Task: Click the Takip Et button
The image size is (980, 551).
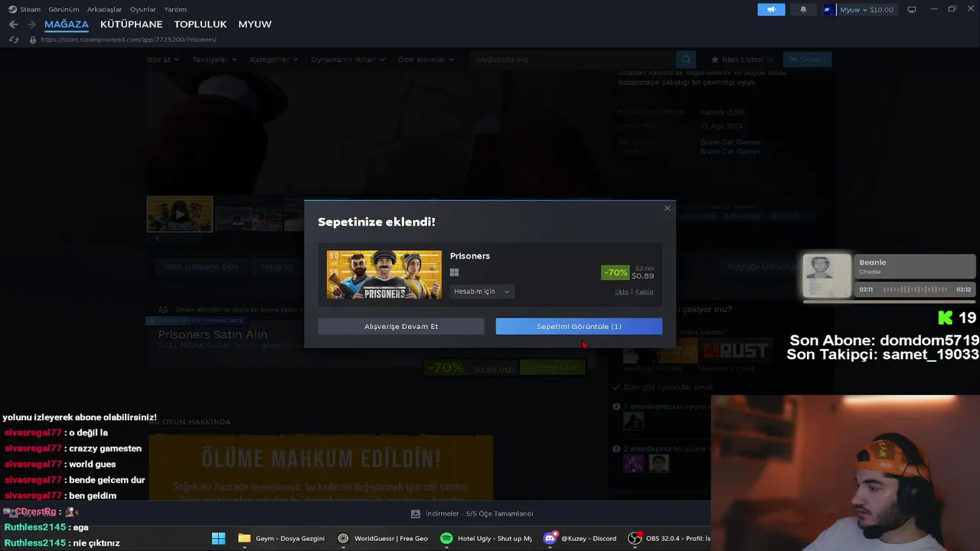Action: point(276,267)
